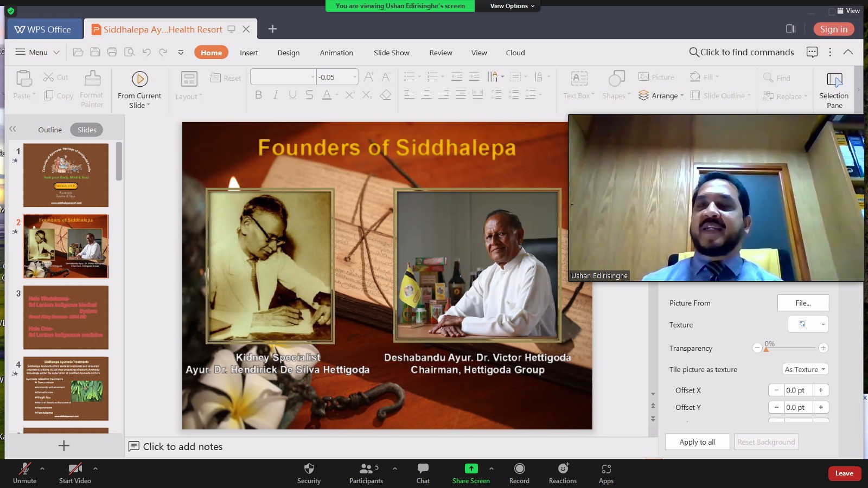
Task: Open Zoom Security options
Action: point(309,473)
